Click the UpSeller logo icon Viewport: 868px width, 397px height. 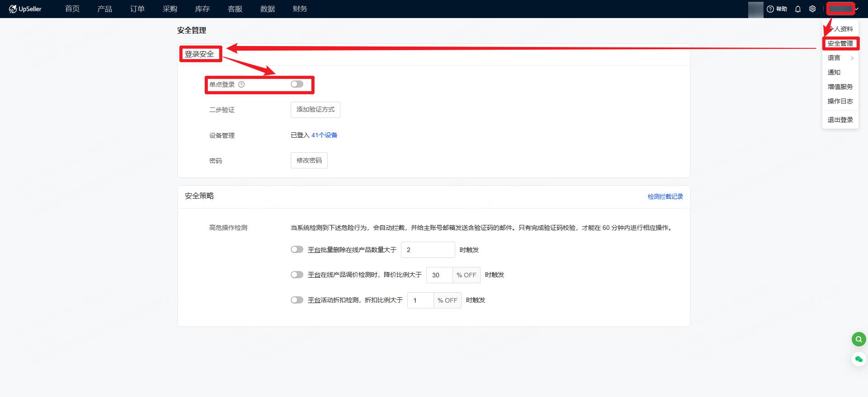coord(13,9)
